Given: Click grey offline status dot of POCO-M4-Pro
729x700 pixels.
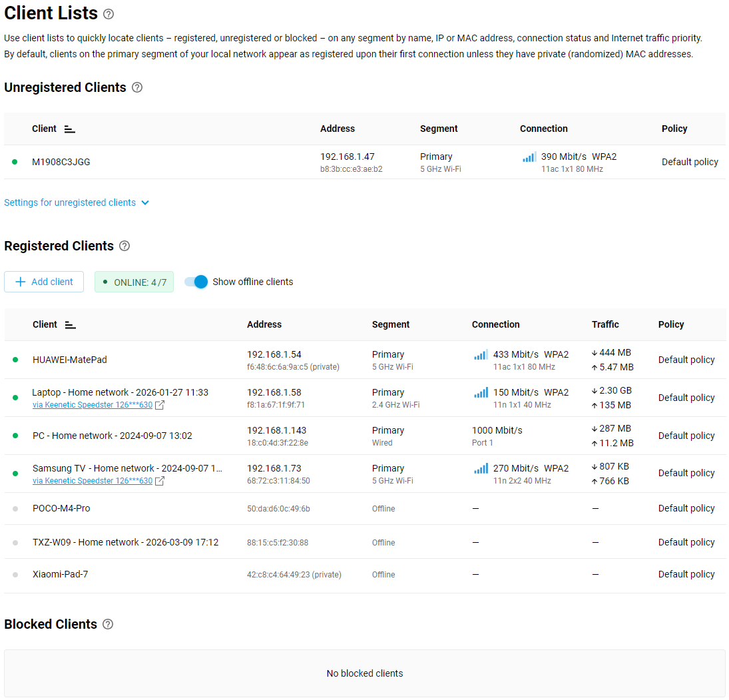Looking at the screenshot, I should pyautogui.click(x=15, y=509).
